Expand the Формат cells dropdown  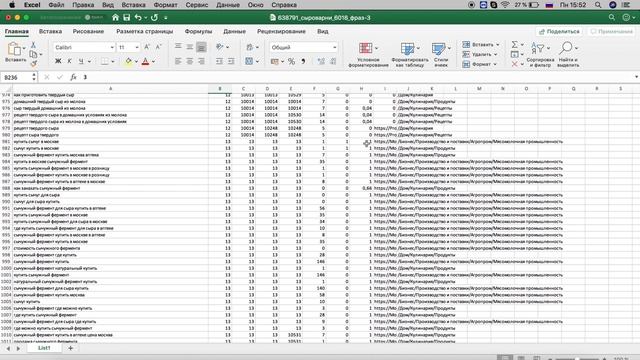(x=495, y=64)
